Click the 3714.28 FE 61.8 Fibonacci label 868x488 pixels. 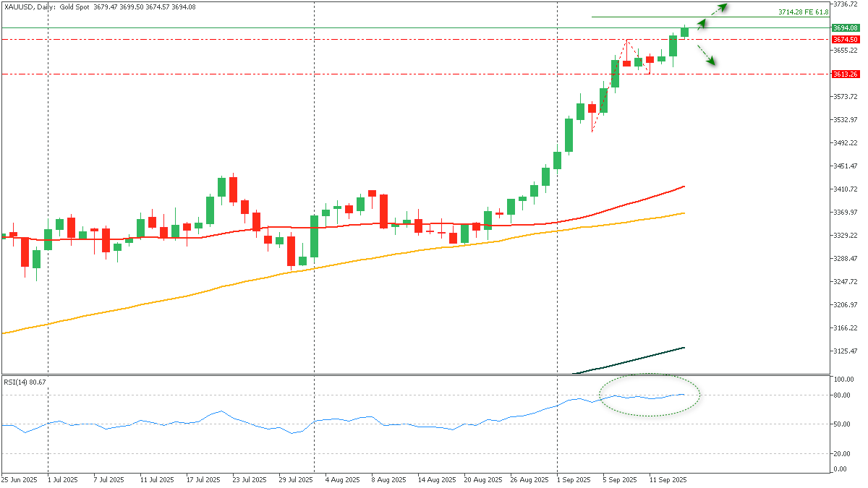point(803,12)
